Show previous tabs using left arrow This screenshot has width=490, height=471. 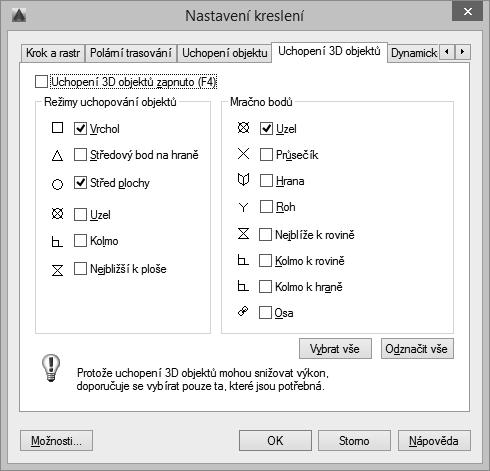coord(447,52)
